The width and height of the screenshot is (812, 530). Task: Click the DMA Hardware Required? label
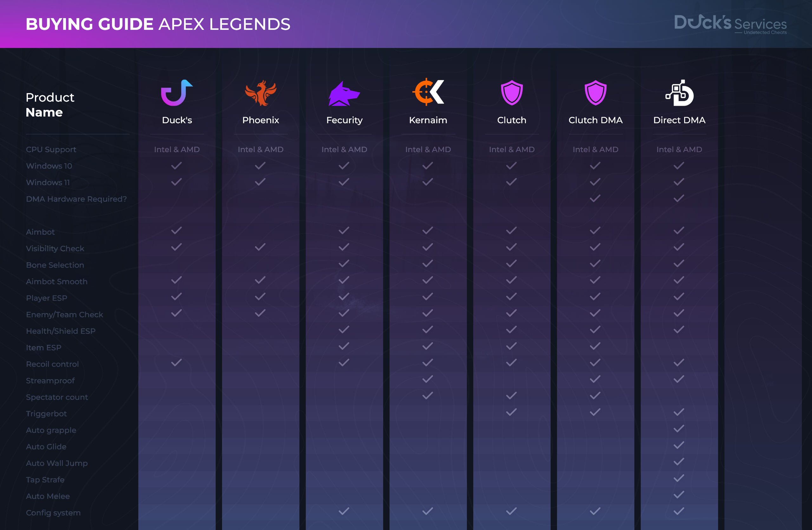[x=76, y=199]
